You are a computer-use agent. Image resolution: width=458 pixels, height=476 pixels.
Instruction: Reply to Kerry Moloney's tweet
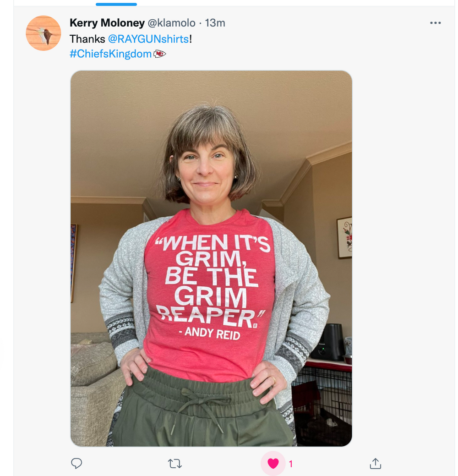click(x=76, y=464)
